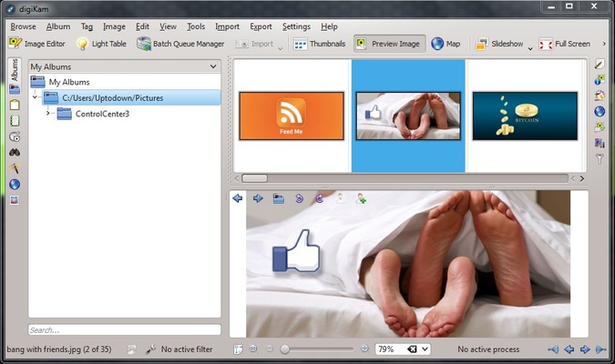Collapse the C:/Users/Uptodown/Pictures folder
Viewport: 615px width, 364px height.
[35, 97]
